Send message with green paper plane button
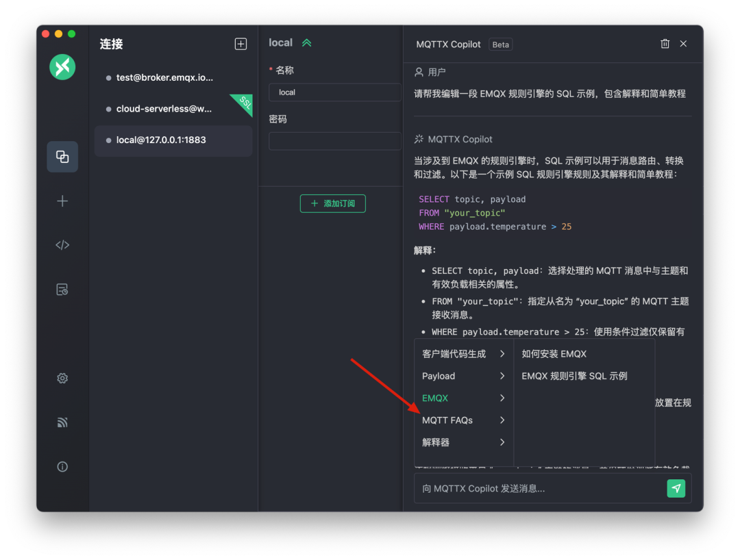This screenshot has height=560, width=740. [x=676, y=488]
